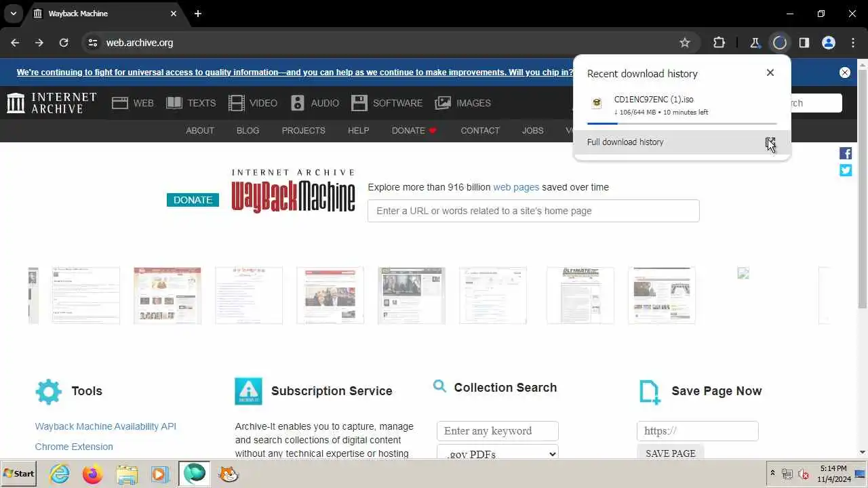The width and height of the screenshot is (868, 488).
Task: Open Wayback Machine Availability API link
Action: click(x=106, y=426)
